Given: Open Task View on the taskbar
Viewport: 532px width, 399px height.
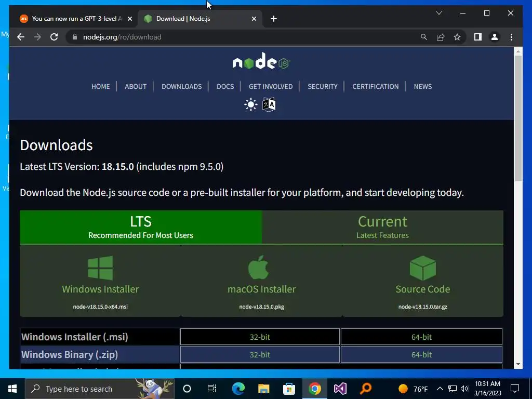Looking at the screenshot, I should pos(212,389).
